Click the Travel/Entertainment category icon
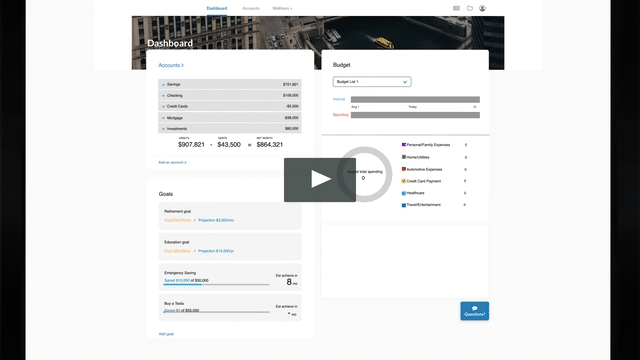The width and height of the screenshot is (640, 360). (x=404, y=205)
